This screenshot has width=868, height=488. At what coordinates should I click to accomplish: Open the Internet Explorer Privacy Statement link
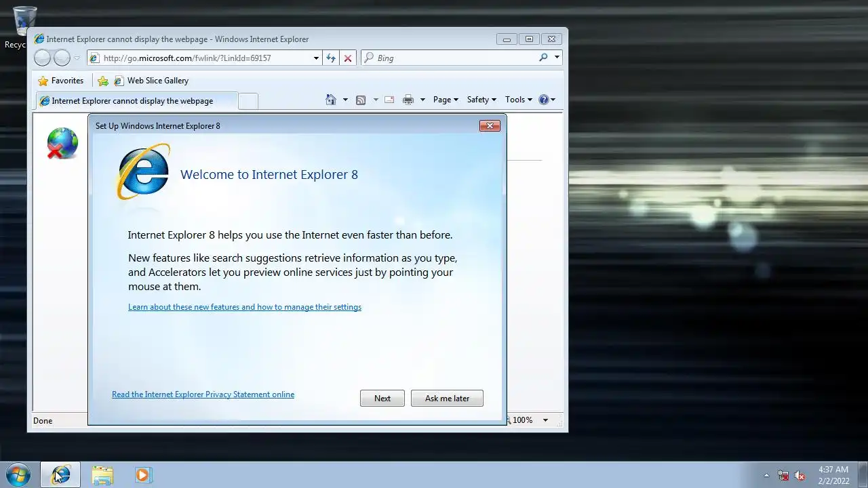pos(203,394)
